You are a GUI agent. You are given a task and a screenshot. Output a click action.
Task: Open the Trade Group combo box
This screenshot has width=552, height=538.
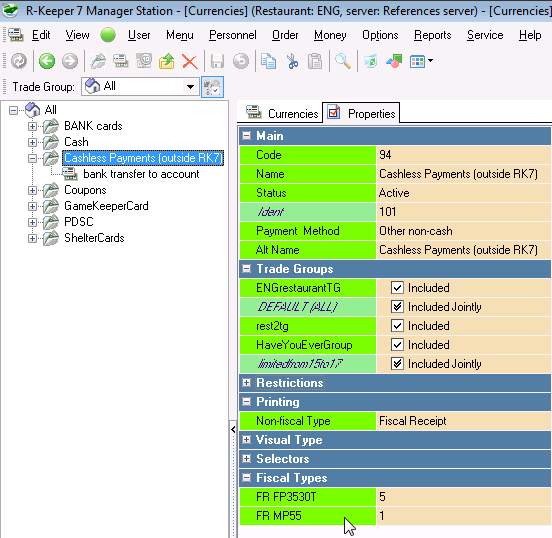pos(140,86)
